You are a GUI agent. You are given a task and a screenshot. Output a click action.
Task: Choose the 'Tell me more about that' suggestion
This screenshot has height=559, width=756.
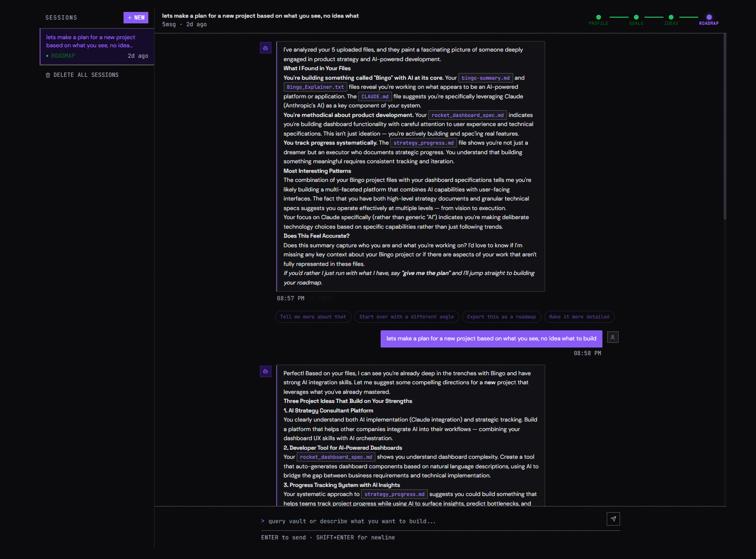[313, 317]
